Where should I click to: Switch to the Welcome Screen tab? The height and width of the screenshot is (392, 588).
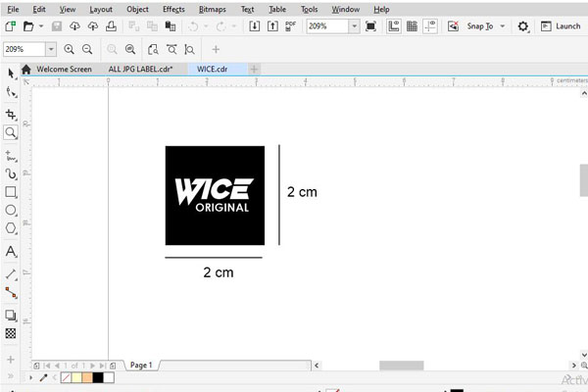tap(64, 70)
